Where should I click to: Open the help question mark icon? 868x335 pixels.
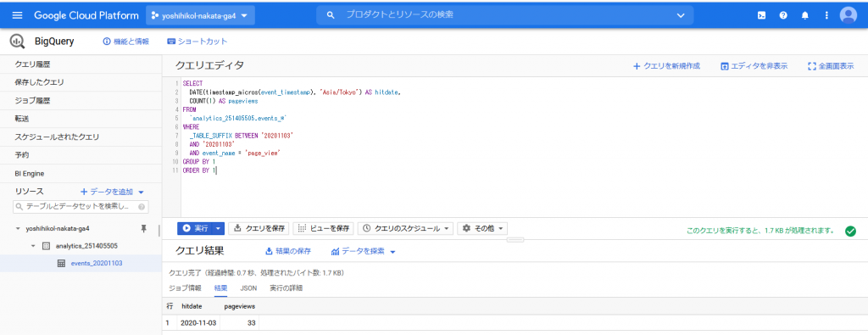pos(783,15)
